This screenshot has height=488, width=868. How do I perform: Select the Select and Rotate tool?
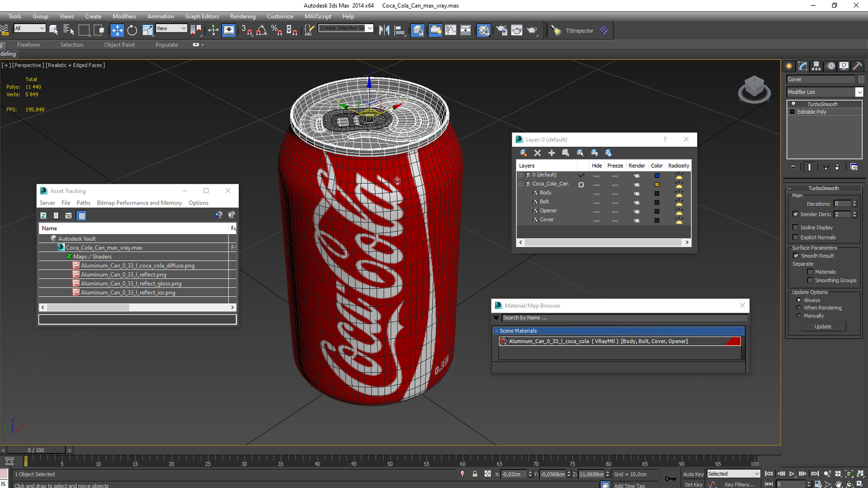tap(132, 30)
